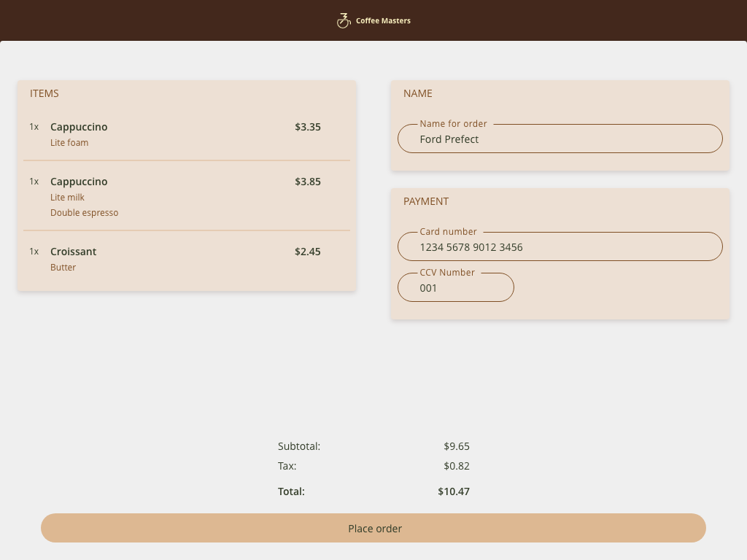This screenshot has height=560, width=747.
Task: Click the PAYMENT section heading
Action: click(426, 201)
